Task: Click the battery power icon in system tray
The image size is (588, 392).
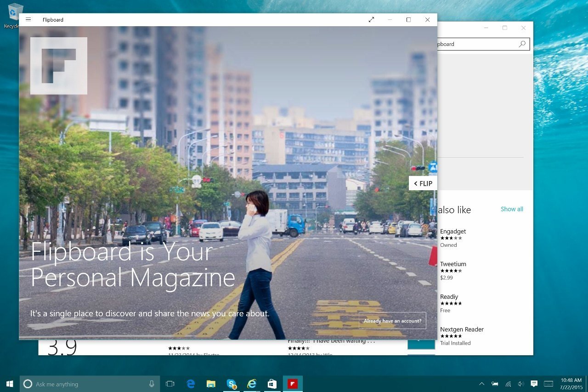Action: coord(495,384)
